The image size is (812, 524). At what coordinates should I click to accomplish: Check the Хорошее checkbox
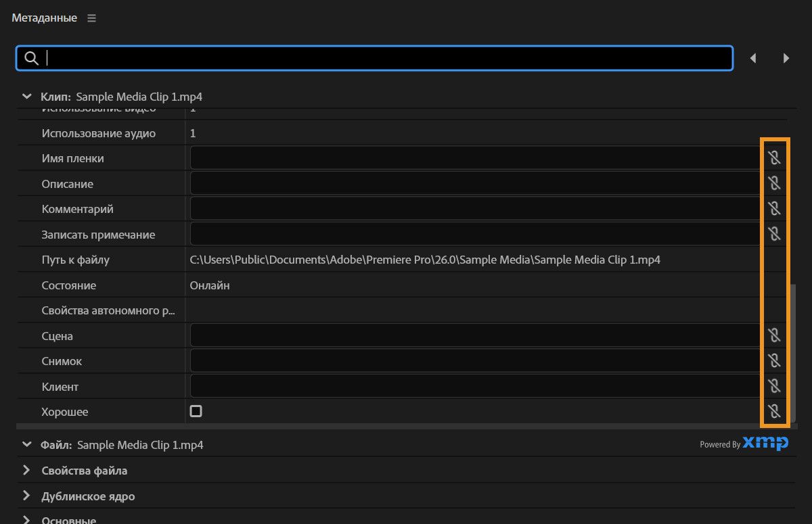tap(196, 411)
